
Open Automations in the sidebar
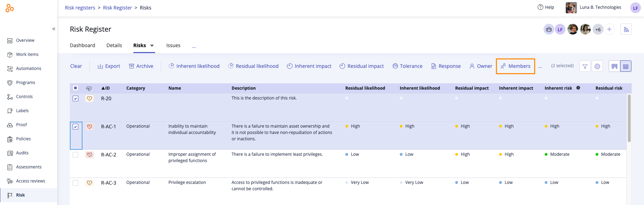point(28,69)
